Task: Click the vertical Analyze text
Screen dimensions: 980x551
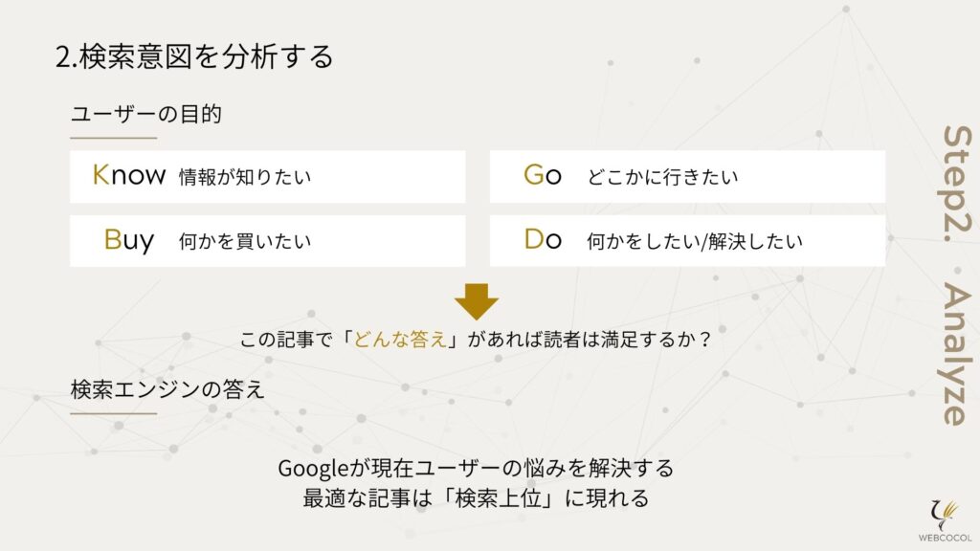Action: coord(956,354)
